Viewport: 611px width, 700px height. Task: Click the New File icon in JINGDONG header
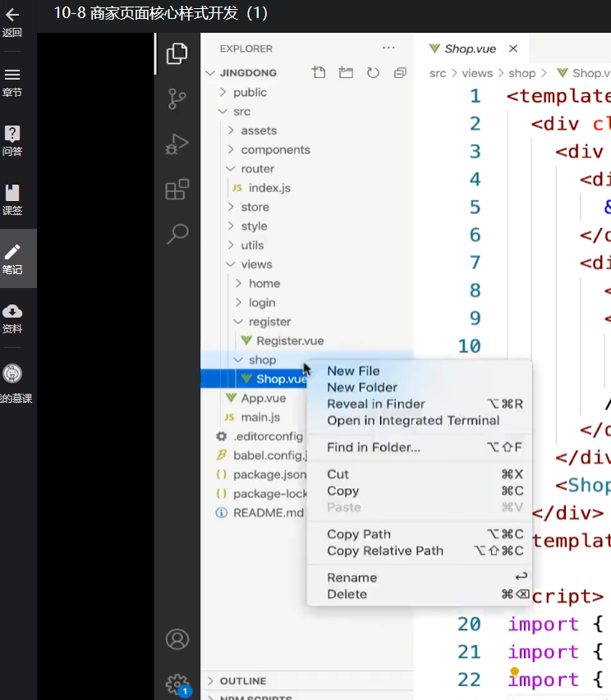tap(319, 72)
